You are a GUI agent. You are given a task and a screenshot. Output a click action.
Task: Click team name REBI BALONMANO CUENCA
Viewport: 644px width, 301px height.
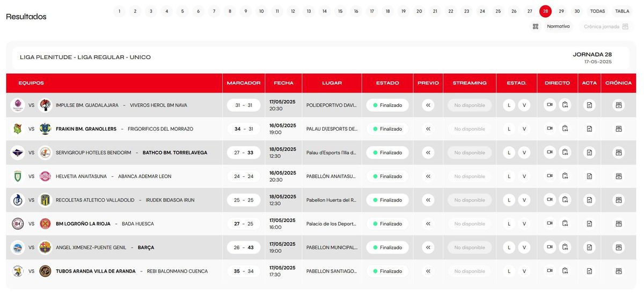click(177, 271)
